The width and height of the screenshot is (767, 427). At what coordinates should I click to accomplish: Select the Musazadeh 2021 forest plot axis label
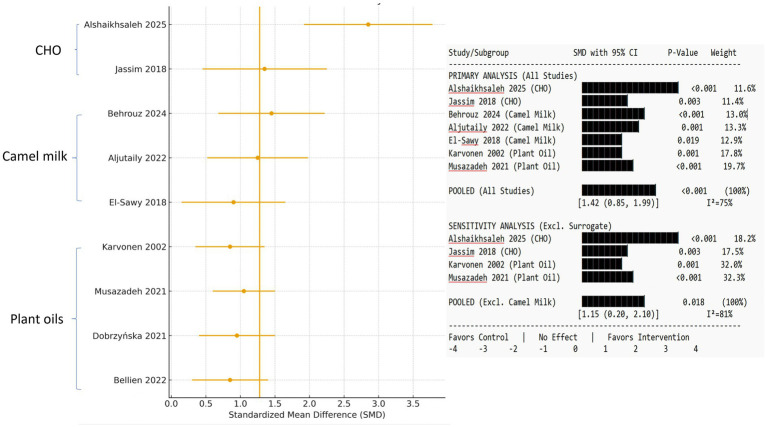130,292
